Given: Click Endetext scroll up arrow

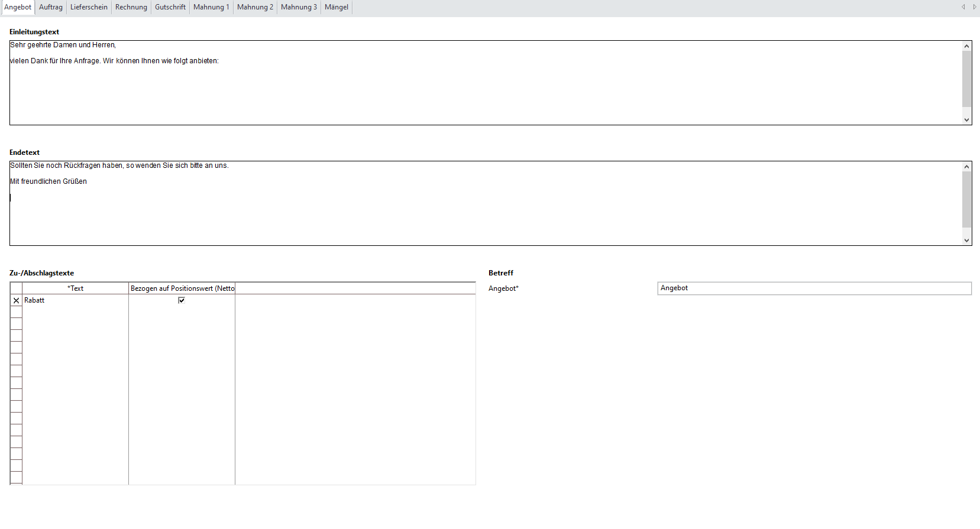Looking at the screenshot, I should coord(967,167).
